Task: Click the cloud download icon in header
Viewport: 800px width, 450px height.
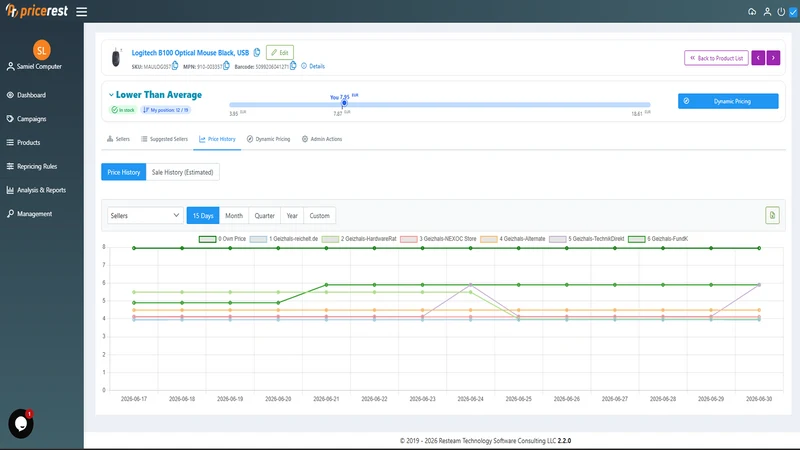Action: (752, 12)
